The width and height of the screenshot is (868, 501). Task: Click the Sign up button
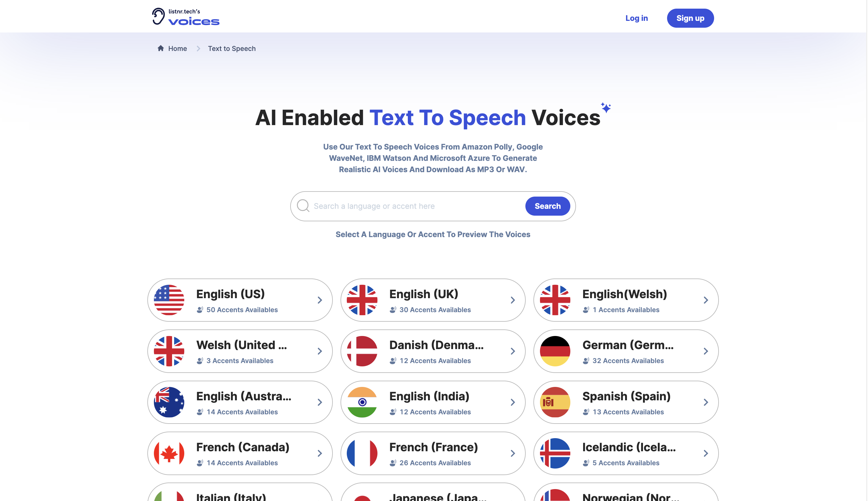click(x=690, y=18)
